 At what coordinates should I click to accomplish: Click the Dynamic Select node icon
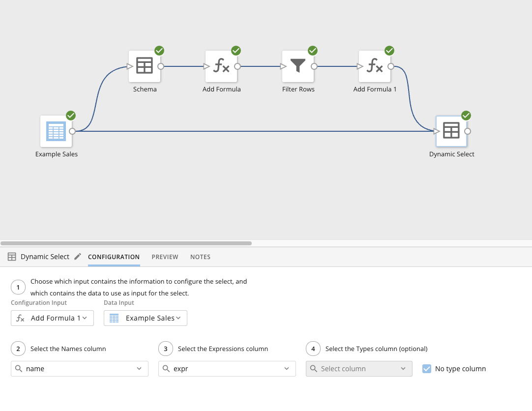point(451,131)
